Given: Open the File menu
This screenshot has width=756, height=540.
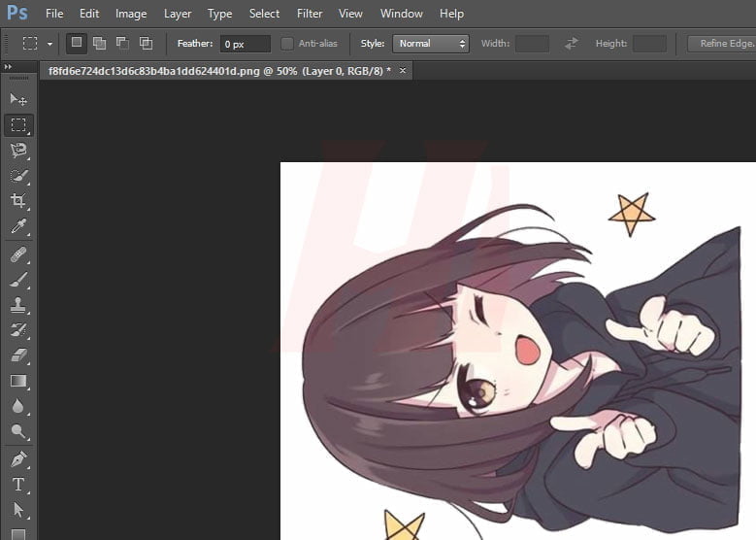Looking at the screenshot, I should [x=54, y=14].
